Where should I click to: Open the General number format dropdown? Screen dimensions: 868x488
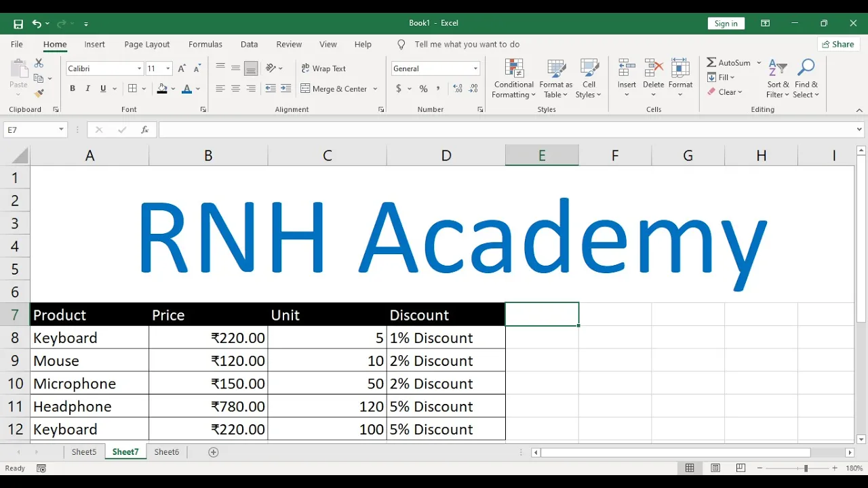pos(475,68)
